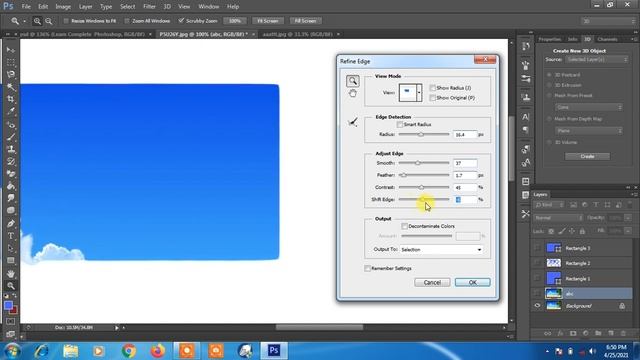
Task: Select the Eraser tool
Action: click(x=11, y=174)
